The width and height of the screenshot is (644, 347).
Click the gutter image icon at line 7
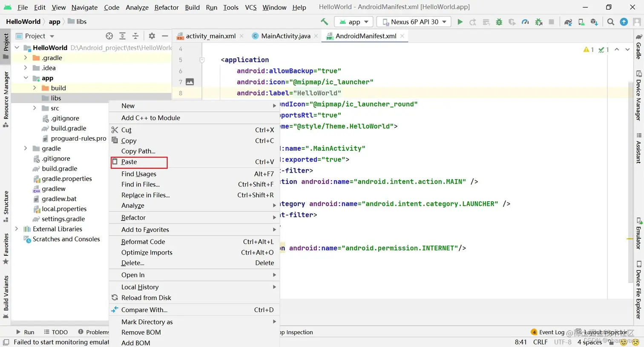click(190, 82)
